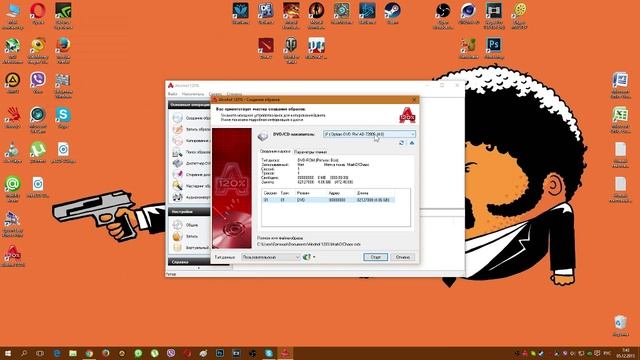Click the Word document desktop icon
Viewport: 640px width, 360px height.
point(620,84)
